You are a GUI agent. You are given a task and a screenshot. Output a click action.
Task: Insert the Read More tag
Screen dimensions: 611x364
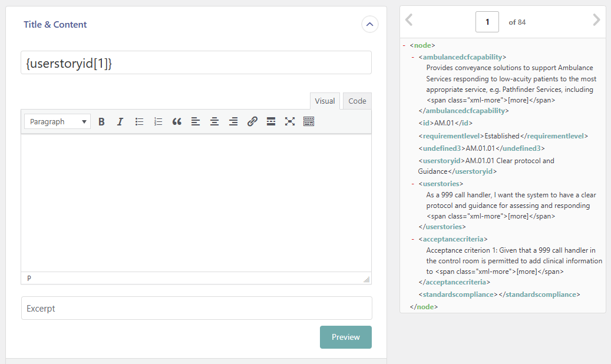(x=271, y=121)
